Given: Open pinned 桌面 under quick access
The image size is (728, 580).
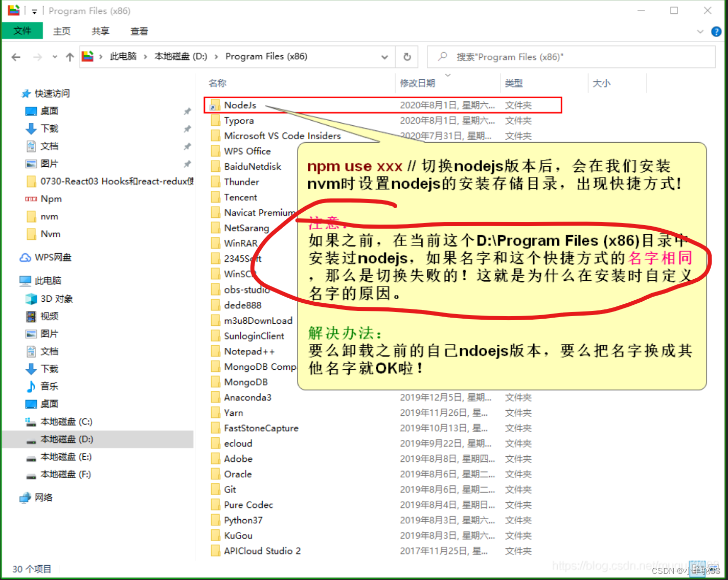Looking at the screenshot, I should [49, 111].
